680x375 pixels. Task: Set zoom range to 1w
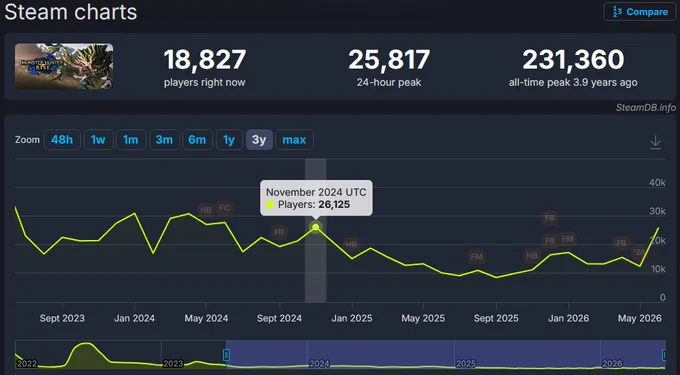tap(98, 140)
